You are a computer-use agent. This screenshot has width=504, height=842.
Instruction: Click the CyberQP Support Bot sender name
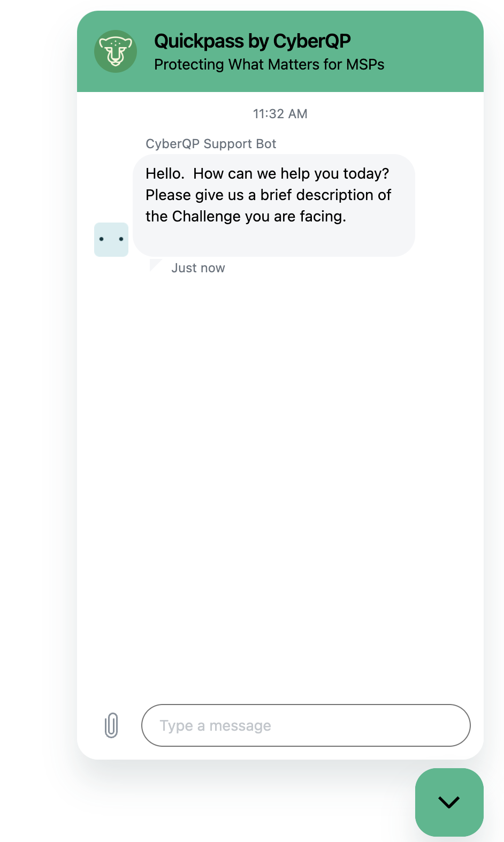(x=211, y=144)
